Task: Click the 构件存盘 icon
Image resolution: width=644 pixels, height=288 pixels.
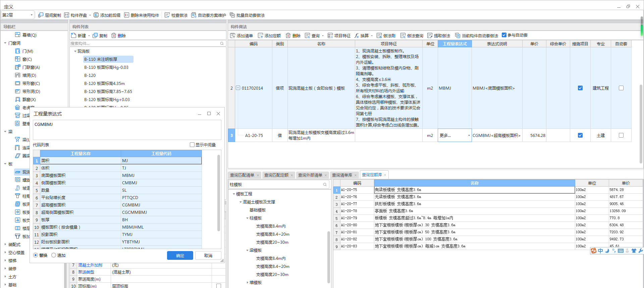Action: [x=67, y=15]
